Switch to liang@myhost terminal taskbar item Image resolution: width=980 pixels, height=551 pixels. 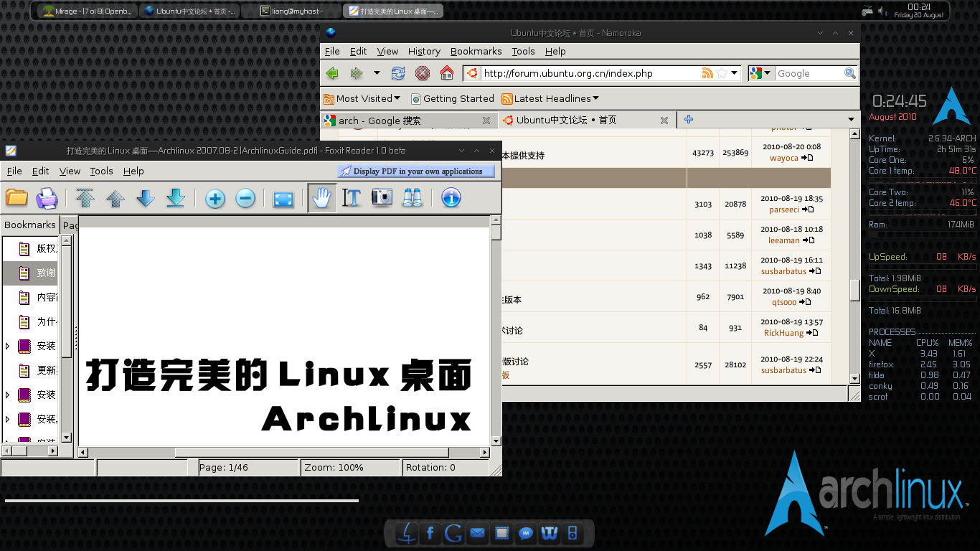pyautogui.click(x=290, y=11)
